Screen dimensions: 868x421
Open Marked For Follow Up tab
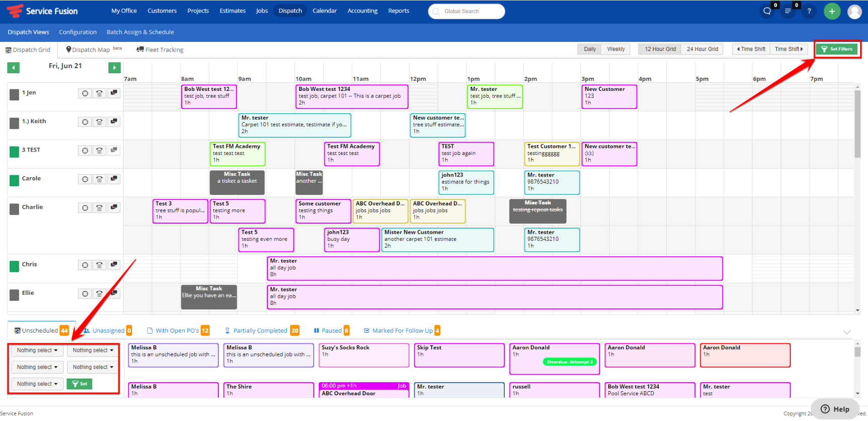tap(402, 331)
